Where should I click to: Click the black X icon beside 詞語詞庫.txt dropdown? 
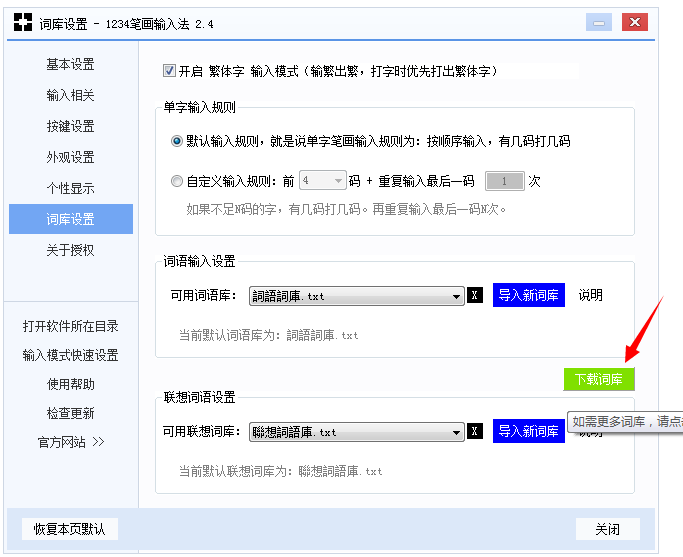pos(475,296)
